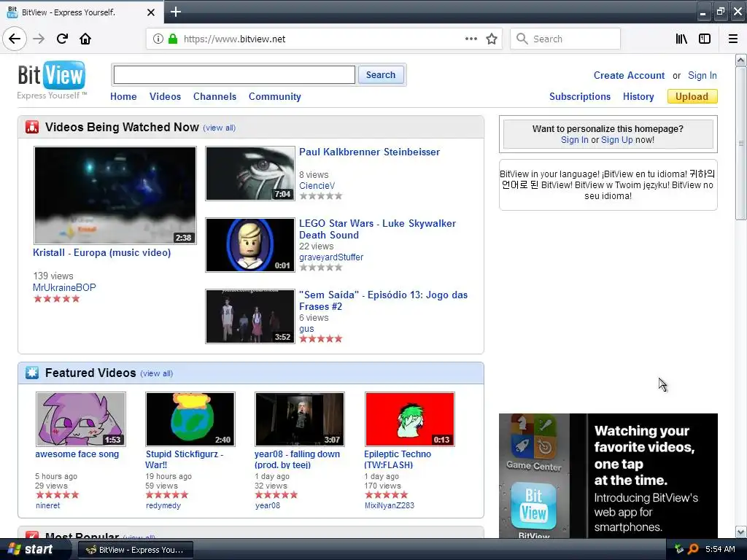
Task: Open a new tab with plus icon
Action: pyautogui.click(x=175, y=12)
